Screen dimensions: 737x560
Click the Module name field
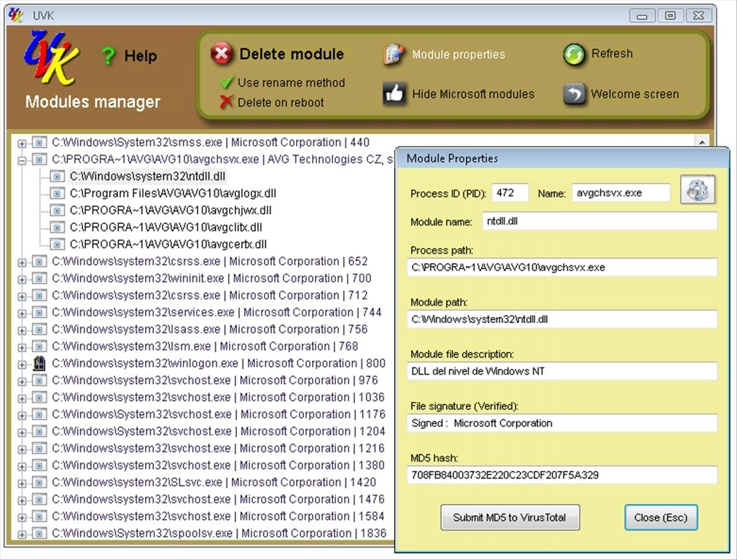(600, 221)
